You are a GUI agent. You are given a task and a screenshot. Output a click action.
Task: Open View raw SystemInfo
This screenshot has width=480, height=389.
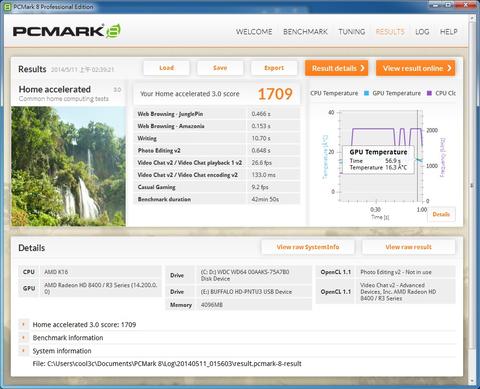(x=308, y=247)
